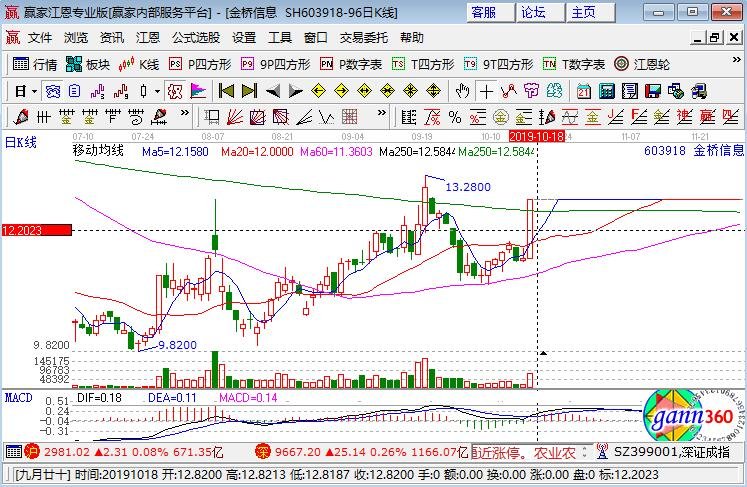
Task: Step back with black left arrow
Action: coord(273,91)
